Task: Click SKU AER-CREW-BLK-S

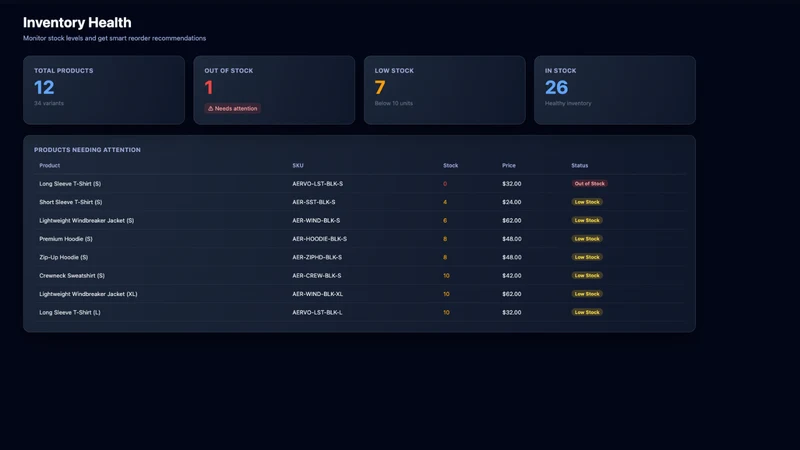Action: pos(317,276)
